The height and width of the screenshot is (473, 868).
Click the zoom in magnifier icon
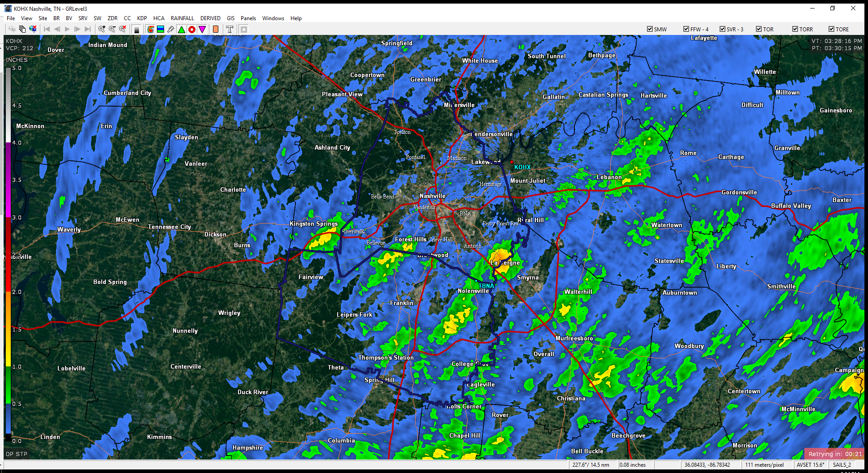click(102, 29)
